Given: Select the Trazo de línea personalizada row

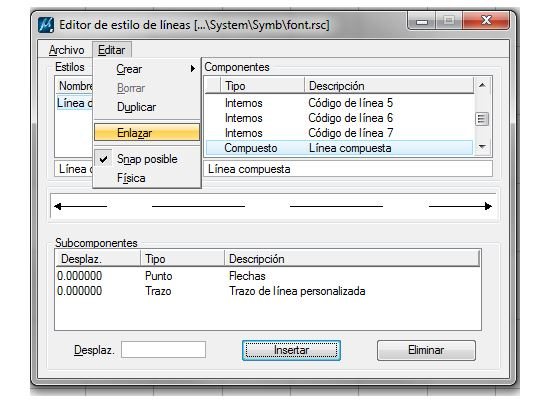Looking at the screenshot, I should (x=268, y=291).
